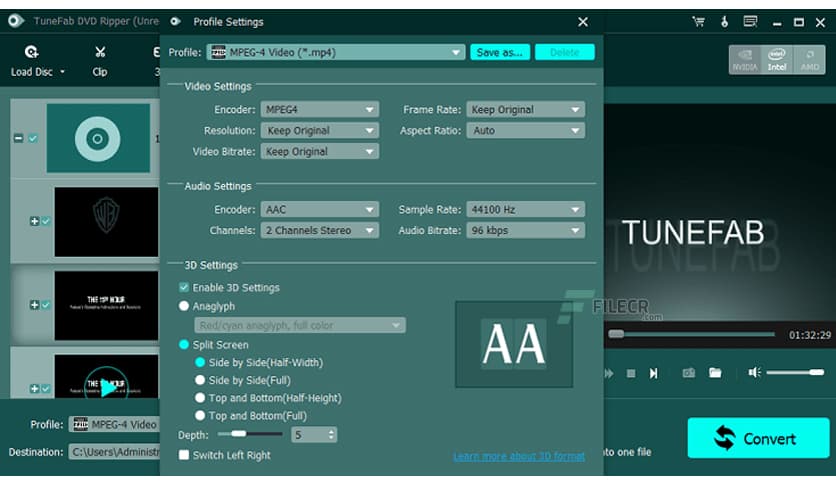Select the Anaglyph radio option
The height and width of the screenshot is (484, 836).
coord(184,306)
